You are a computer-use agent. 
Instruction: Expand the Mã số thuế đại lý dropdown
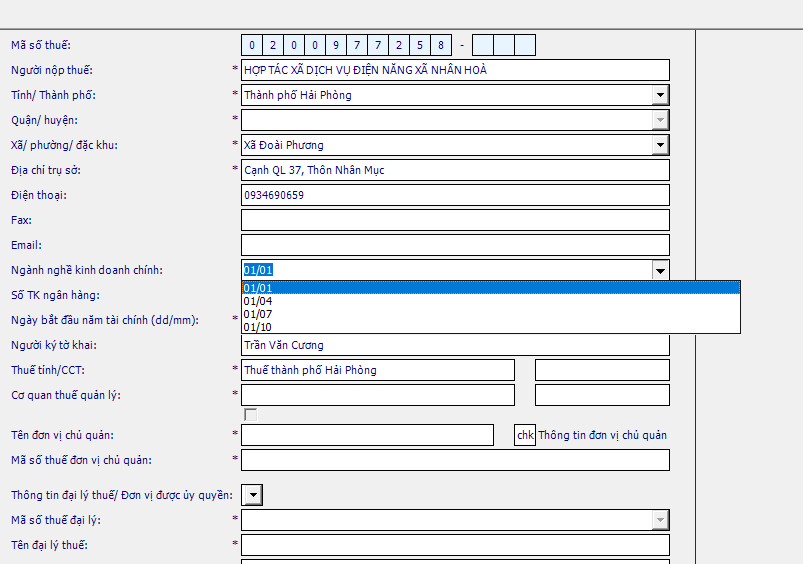click(x=659, y=520)
